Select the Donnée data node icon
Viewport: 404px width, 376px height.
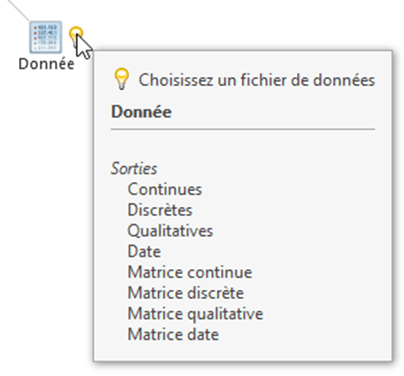[46, 37]
